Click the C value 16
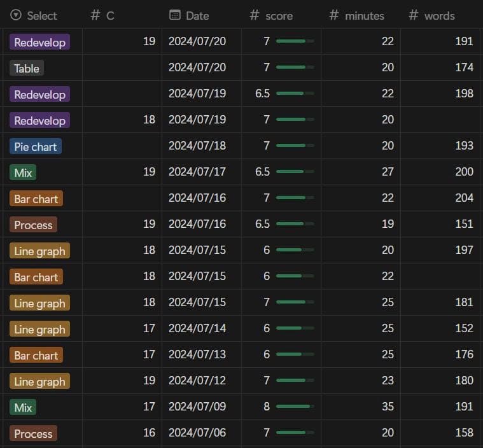This screenshot has height=448, width=483. point(149,433)
